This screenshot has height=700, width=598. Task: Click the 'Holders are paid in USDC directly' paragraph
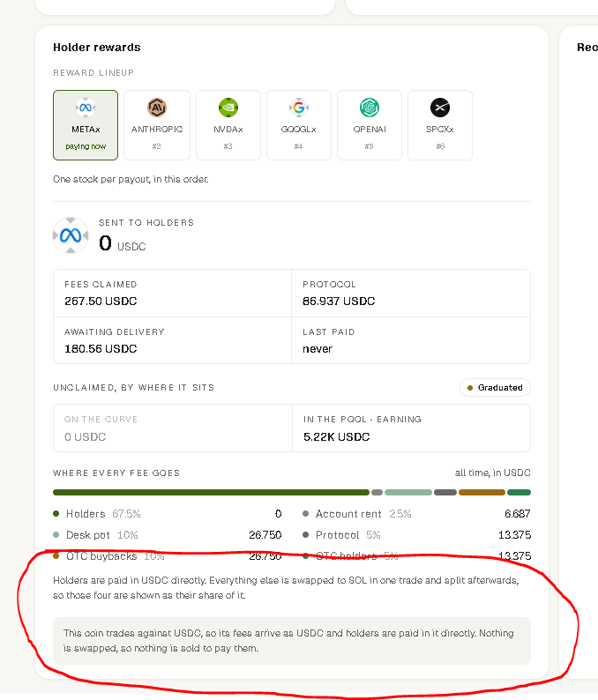(286, 587)
